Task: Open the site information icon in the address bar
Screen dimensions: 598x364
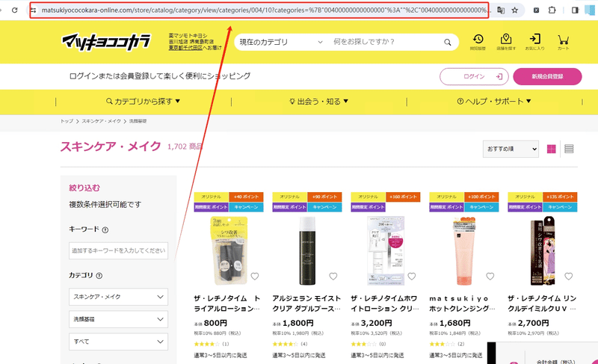Action: tap(34, 10)
